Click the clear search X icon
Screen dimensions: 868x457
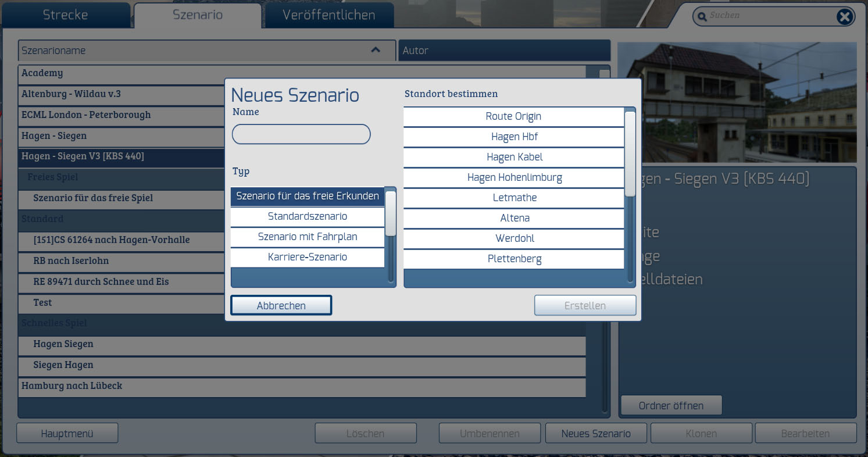pos(844,17)
